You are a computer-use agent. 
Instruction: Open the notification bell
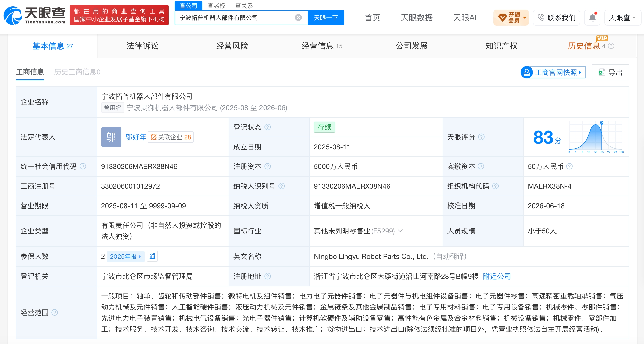[592, 18]
